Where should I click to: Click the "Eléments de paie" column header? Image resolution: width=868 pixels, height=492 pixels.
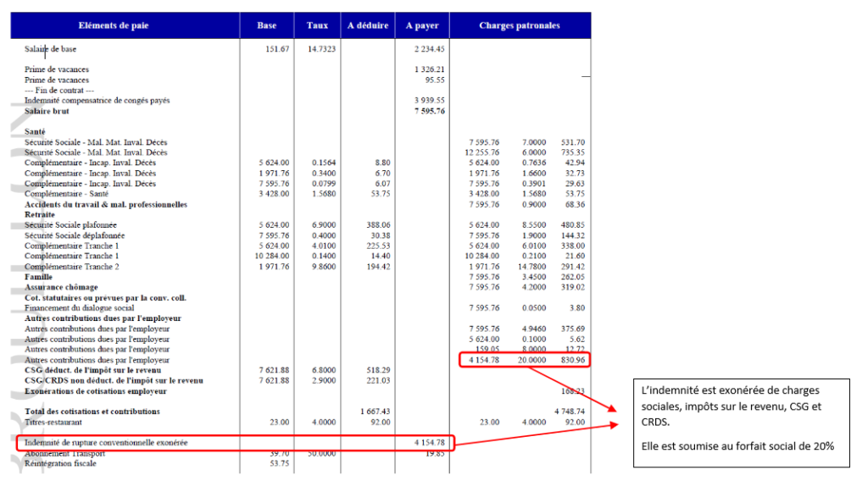click(114, 25)
